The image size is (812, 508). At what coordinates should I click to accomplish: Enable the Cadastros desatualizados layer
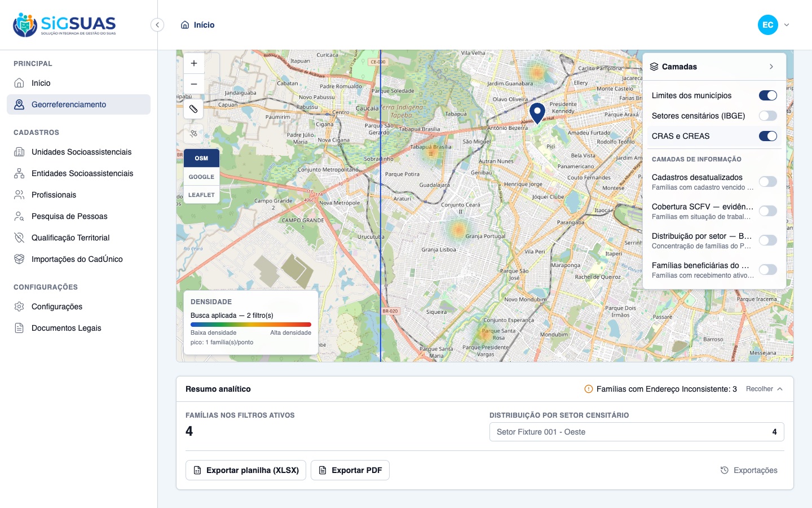click(x=768, y=181)
